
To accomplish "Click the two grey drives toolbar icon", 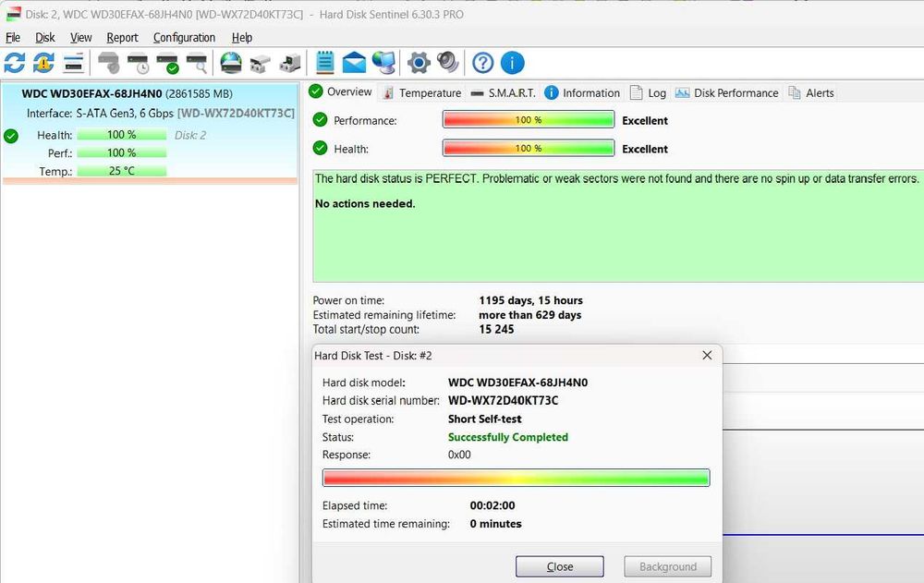I will (261, 63).
